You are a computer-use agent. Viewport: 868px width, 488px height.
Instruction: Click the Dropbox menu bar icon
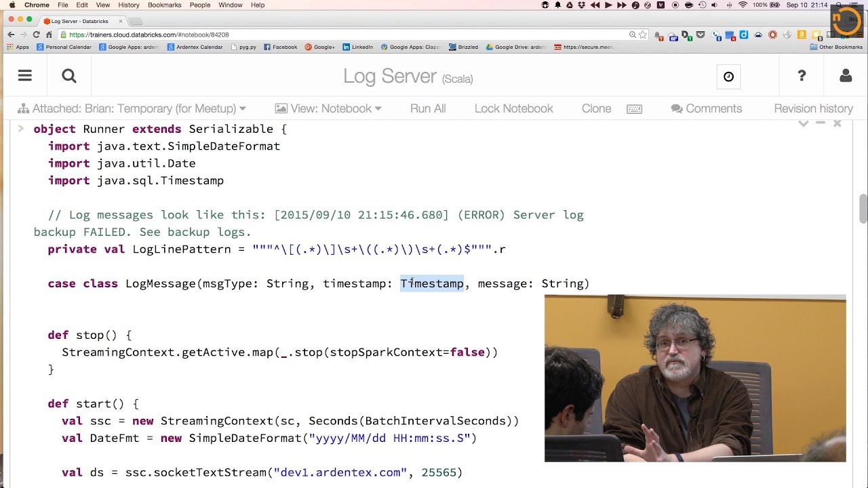tap(582, 5)
